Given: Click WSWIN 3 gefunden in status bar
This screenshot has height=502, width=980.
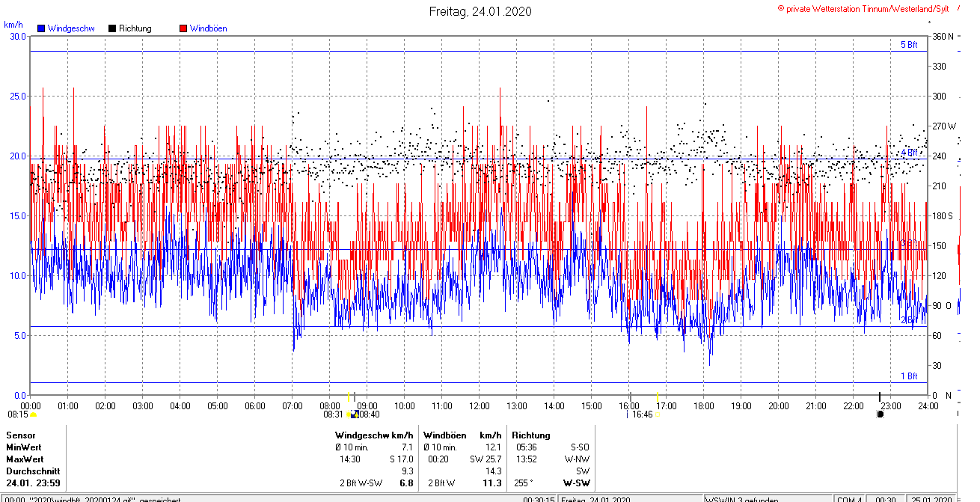Looking at the screenshot, I should click(x=742, y=499).
